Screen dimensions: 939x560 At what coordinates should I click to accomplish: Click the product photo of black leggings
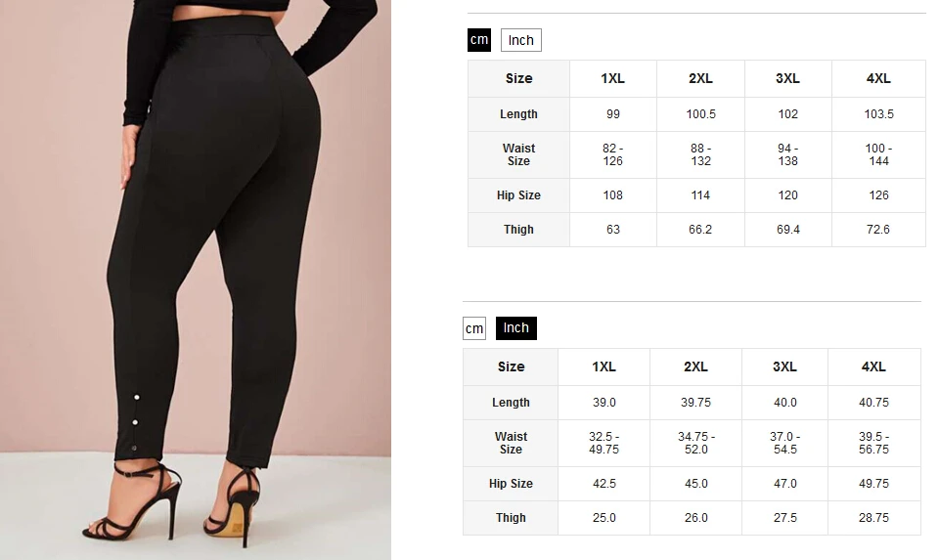pos(196,280)
